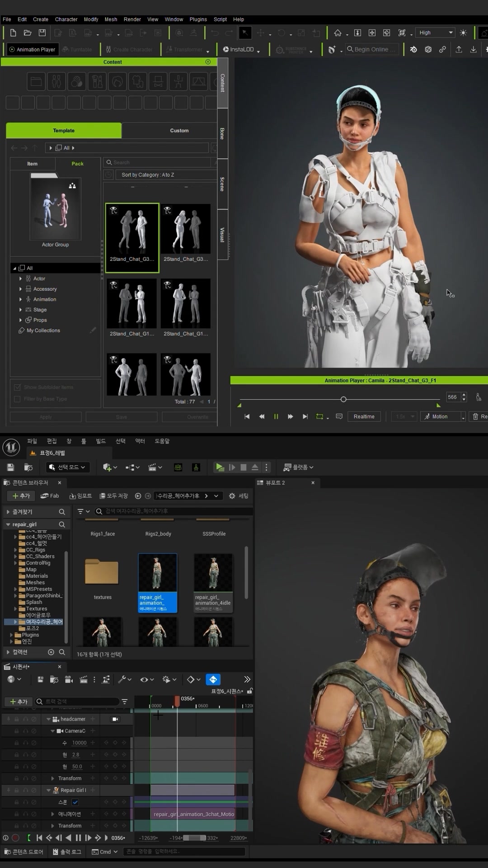
Task: Switch to the Custom content tab
Action: click(179, 131)
